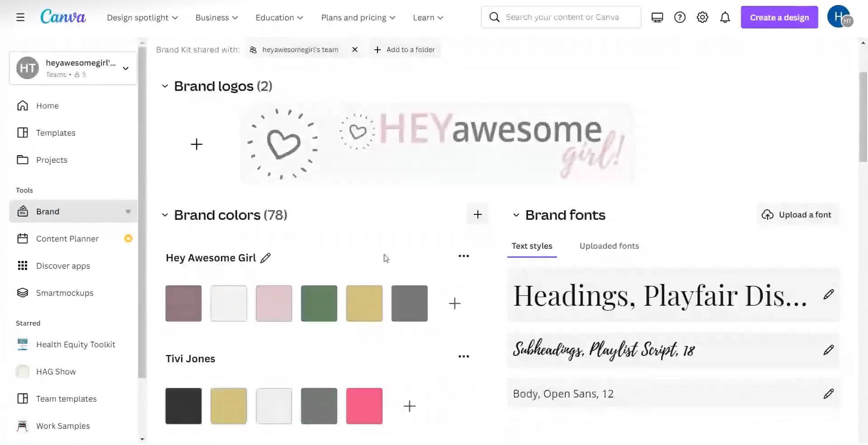Click the Canva logo
The height and width of the screenshot is (445, 868).
pos(63,17)
